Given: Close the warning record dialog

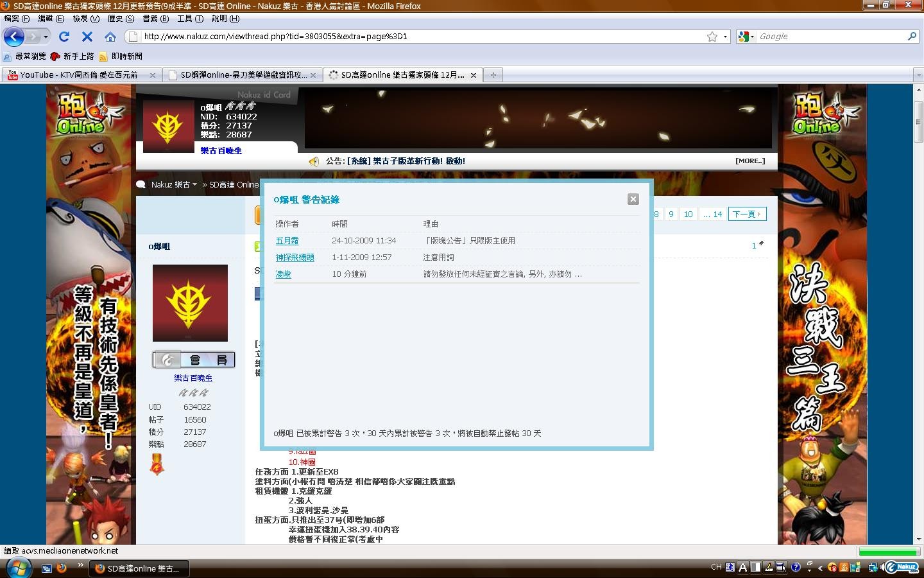Looking at the screenshot, I should [633, 199].
